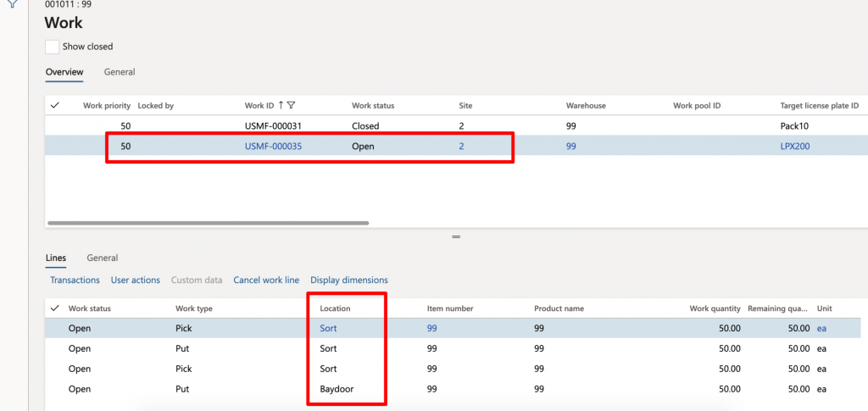Select all rows via lines grid checkmark
Screen dimensions: 868x411
pyautogui.click(x=55, y=308)
